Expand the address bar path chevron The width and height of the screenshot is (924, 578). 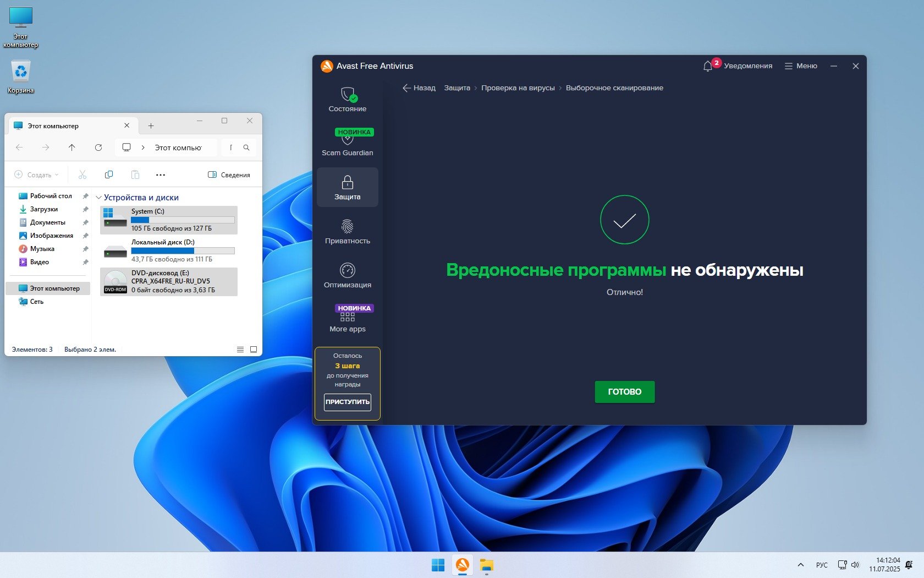(143, 148)
